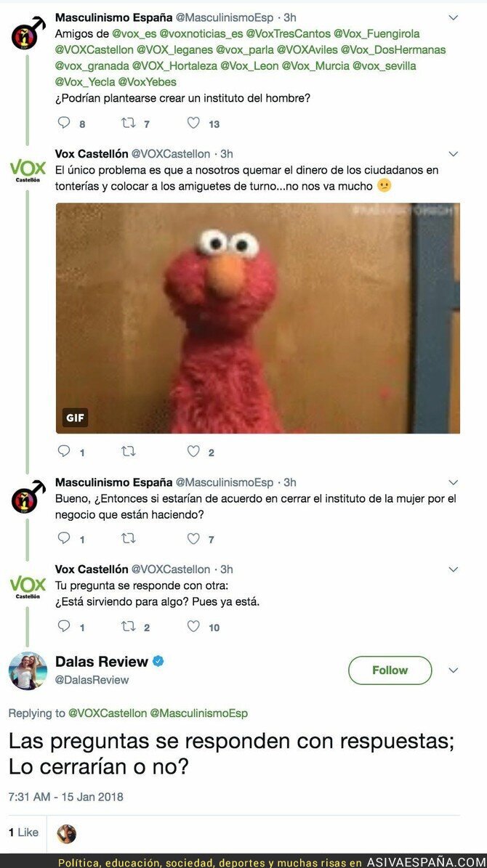
Task: Like the tweet with 13 likes
Action: (x=193, y=123)
